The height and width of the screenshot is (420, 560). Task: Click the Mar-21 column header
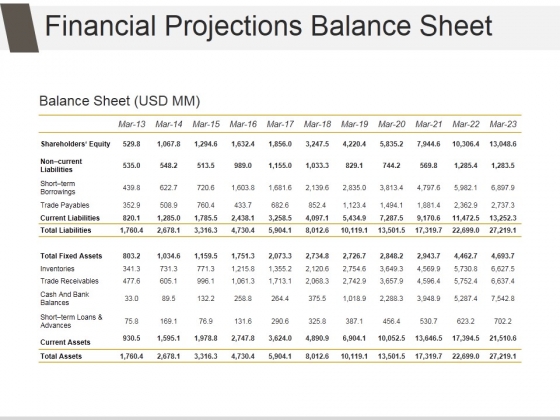[429, 124]
